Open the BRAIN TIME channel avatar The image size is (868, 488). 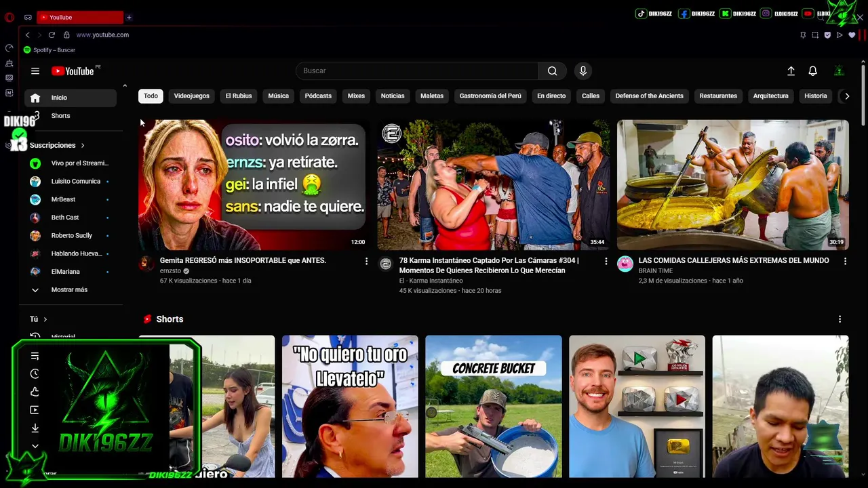pos(625,264)
